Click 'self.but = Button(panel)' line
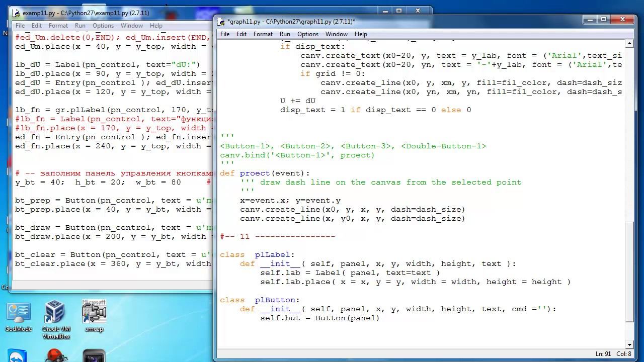This screenshot has height=362, width=644. tap(319, 318)
